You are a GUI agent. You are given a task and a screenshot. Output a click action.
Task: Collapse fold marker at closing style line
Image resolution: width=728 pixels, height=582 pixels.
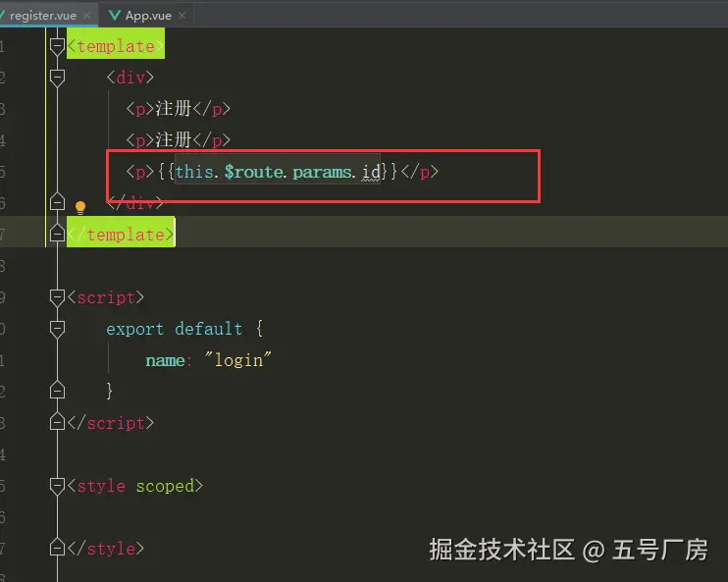(57, 547)
